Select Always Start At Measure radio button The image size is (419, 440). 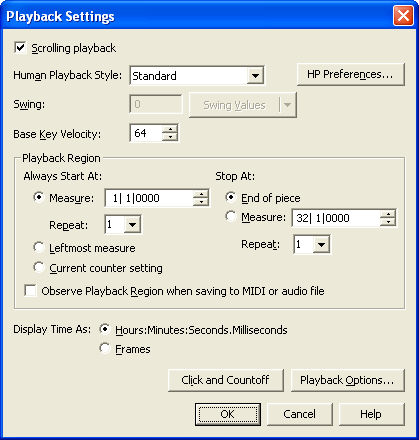click(39, 198)
